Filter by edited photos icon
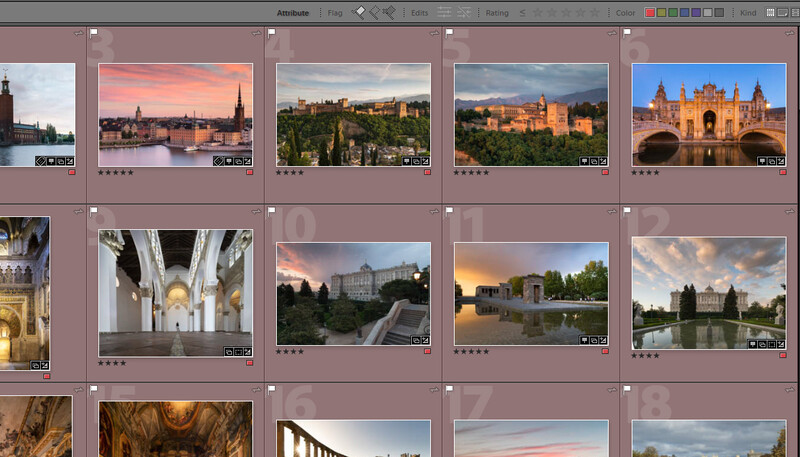 point(444,13)
